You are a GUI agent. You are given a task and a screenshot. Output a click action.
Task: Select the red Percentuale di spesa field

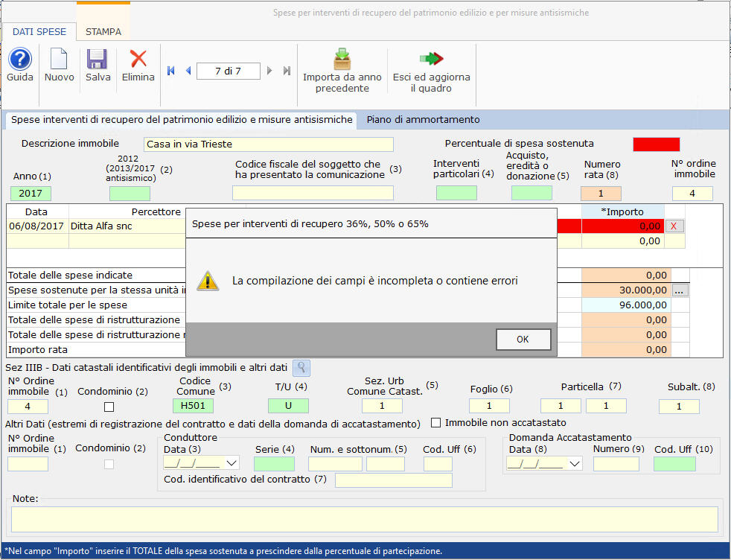point(657,144)
